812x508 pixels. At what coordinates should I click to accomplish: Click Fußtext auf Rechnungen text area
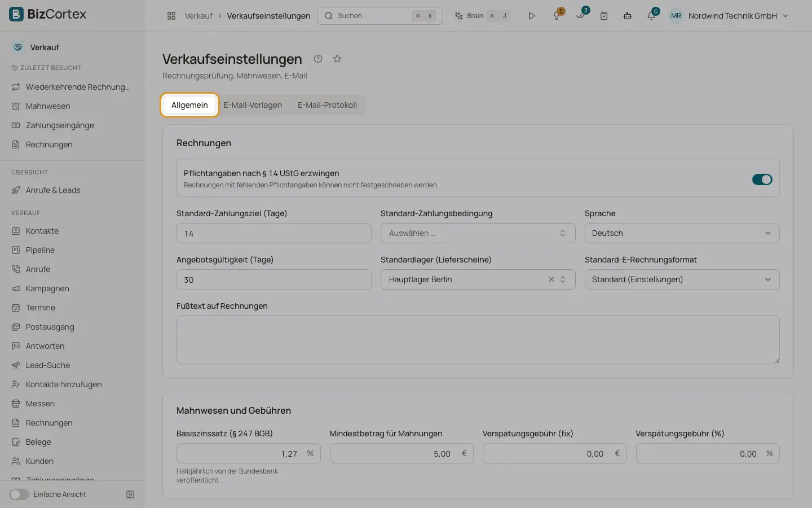(x=478, y=340)
